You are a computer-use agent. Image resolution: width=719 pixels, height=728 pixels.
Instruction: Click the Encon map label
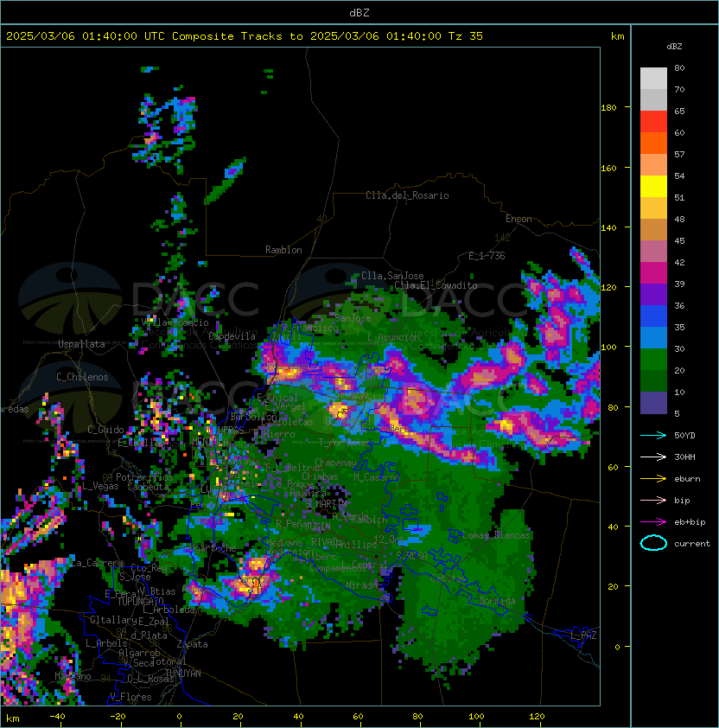(x=519, y=219)
